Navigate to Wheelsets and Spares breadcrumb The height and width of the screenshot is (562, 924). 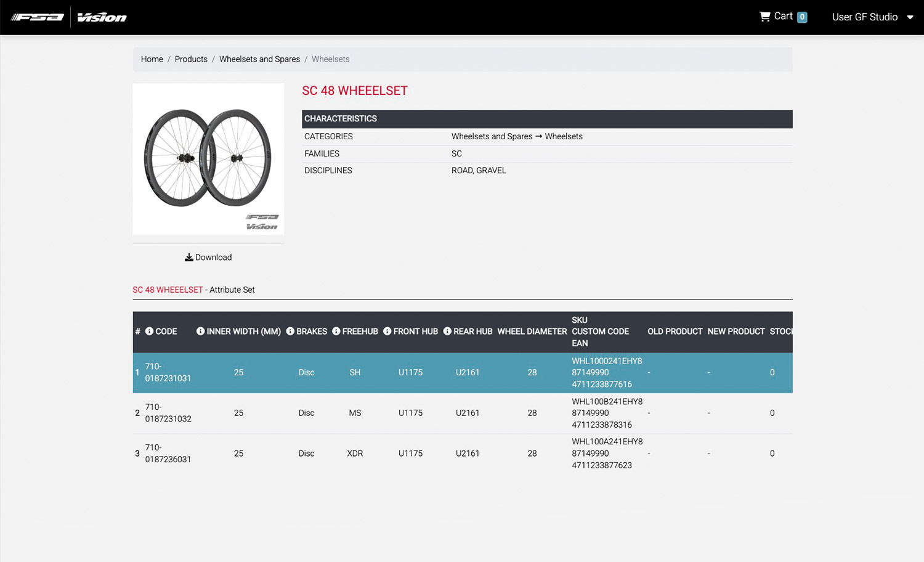point(259,59)
